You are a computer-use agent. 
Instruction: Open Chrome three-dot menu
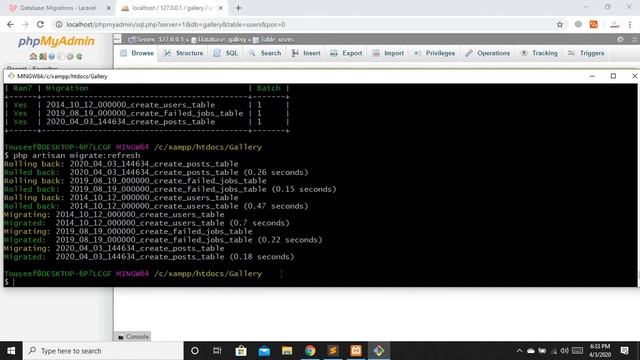coord(630,24)
